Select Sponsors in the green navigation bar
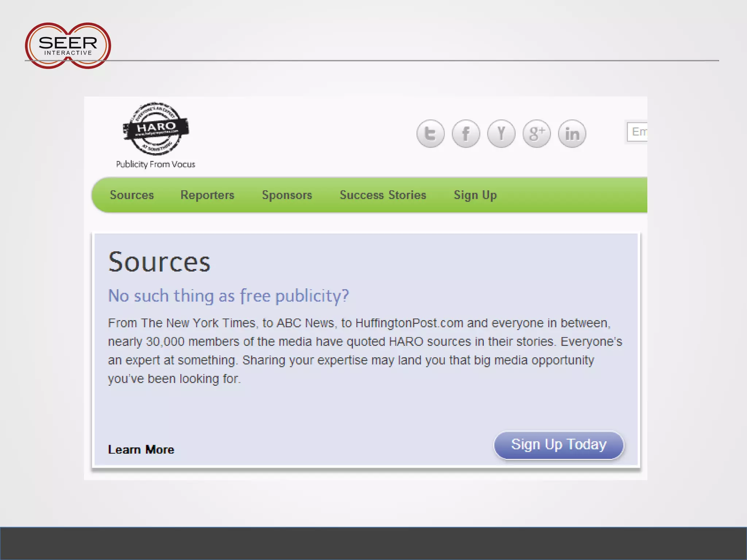 (x=287, y=195)
